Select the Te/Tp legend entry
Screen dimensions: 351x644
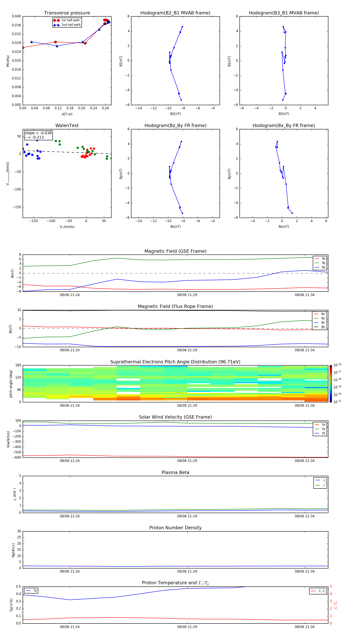tap(318, 591)
